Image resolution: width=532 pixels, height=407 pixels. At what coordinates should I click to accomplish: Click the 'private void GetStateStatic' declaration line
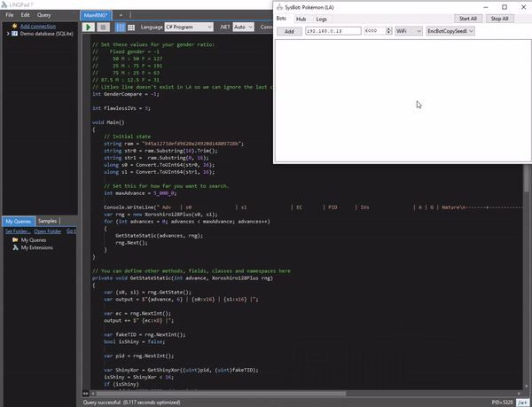[183, 278]
